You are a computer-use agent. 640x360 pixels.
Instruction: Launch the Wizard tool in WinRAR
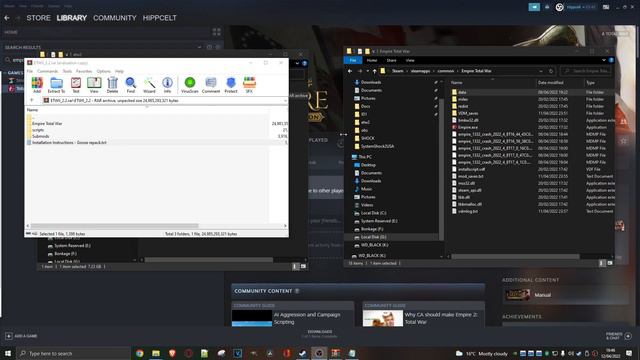(149, 85)
